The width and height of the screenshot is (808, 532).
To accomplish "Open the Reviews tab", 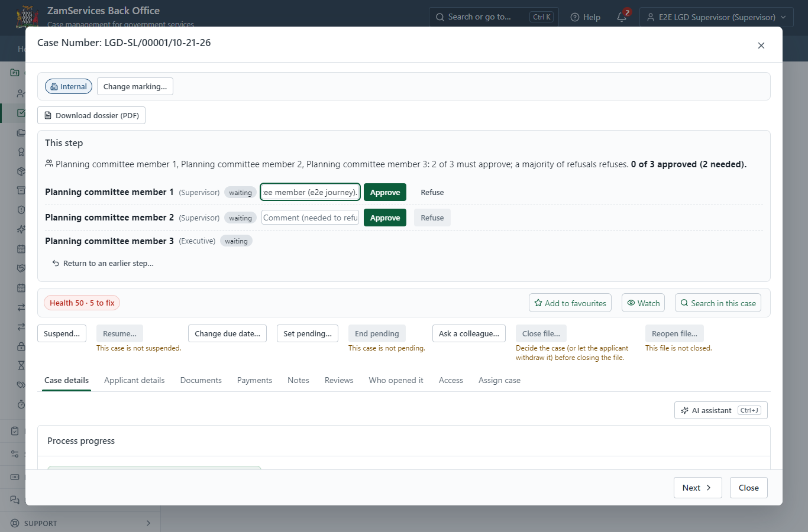I will [339, 380].
